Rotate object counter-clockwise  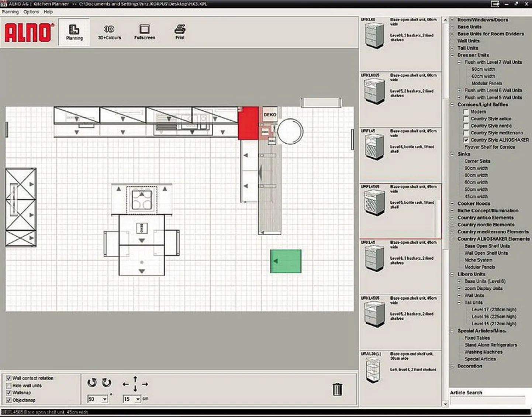[92, 383]
